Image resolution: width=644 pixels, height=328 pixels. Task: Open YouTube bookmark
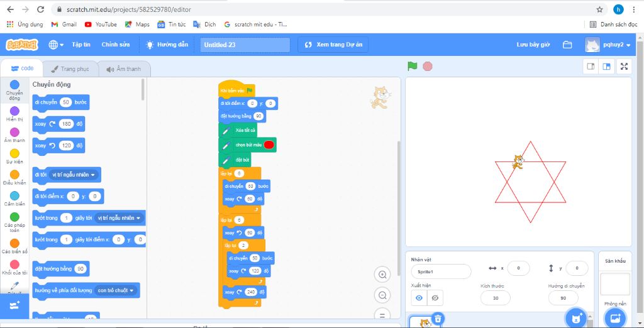[x=101, y=25]
